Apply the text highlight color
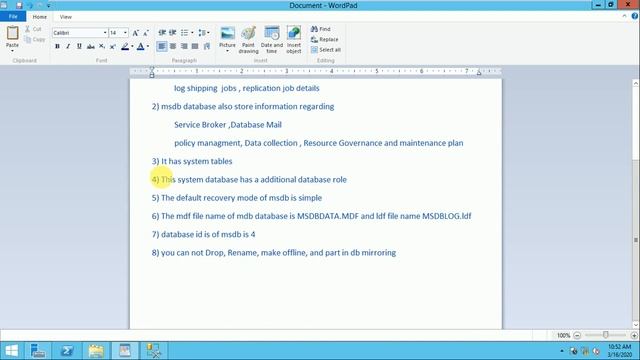640x360 pixels. (125, 47)
